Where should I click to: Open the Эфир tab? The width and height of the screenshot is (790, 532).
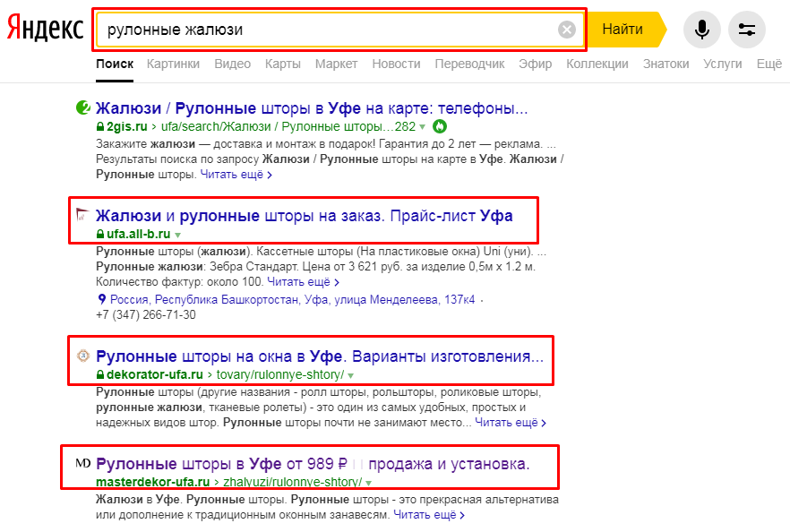coord(535,64)
